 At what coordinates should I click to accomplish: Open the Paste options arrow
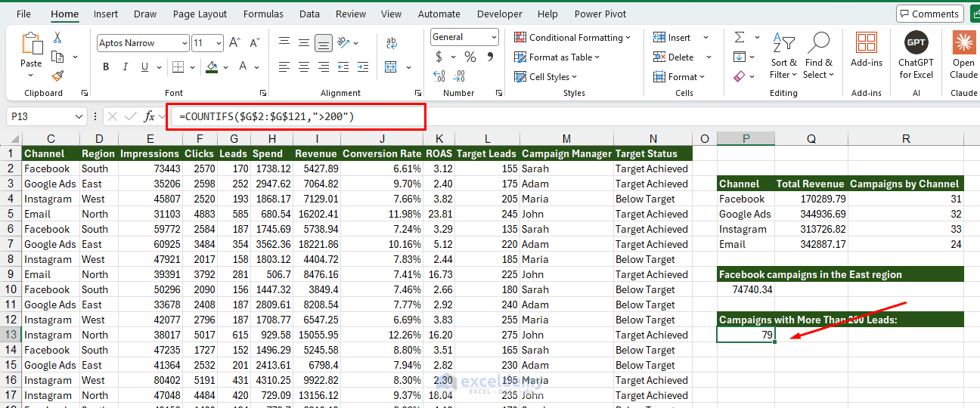31,76
